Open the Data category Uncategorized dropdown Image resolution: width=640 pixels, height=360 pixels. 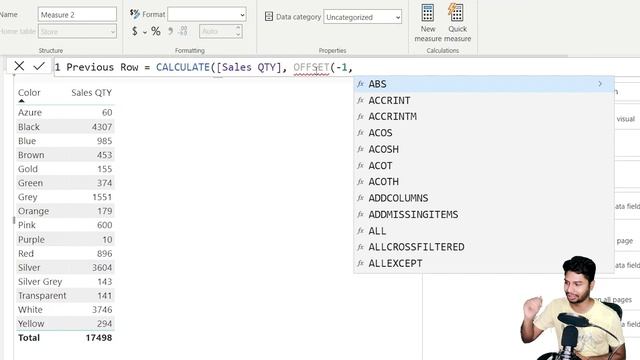[362, 17]
